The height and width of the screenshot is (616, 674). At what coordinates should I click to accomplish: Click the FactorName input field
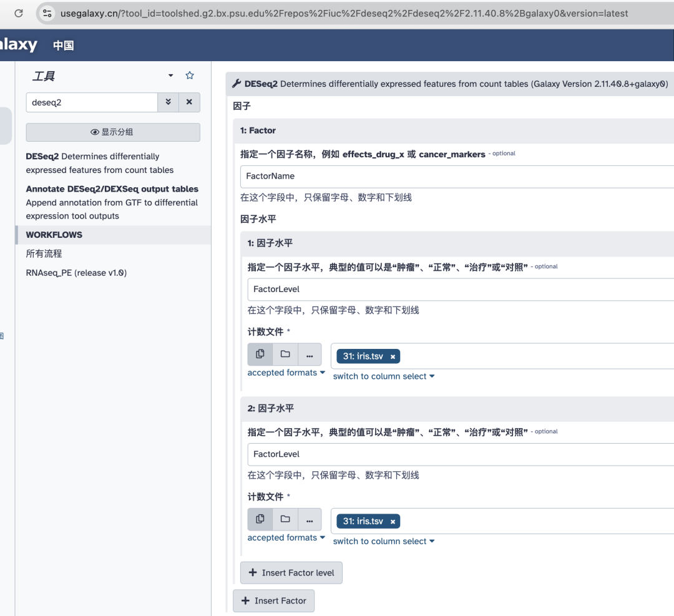(457, 176)
